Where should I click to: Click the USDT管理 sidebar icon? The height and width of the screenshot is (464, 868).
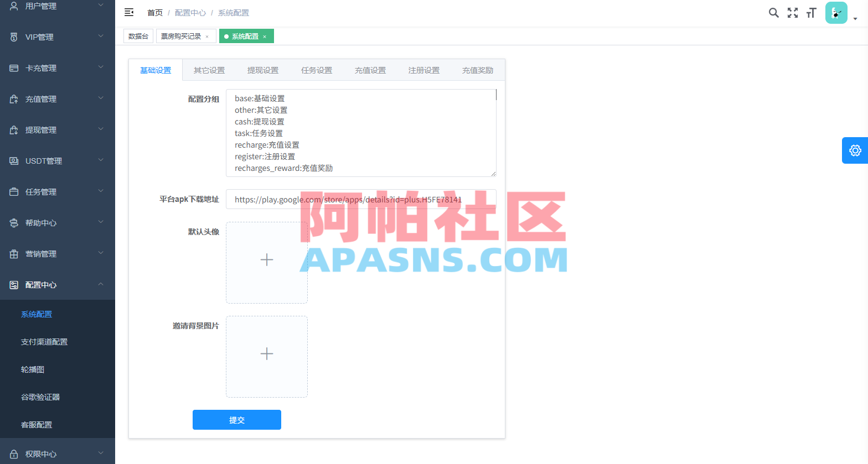pos(14,161)
